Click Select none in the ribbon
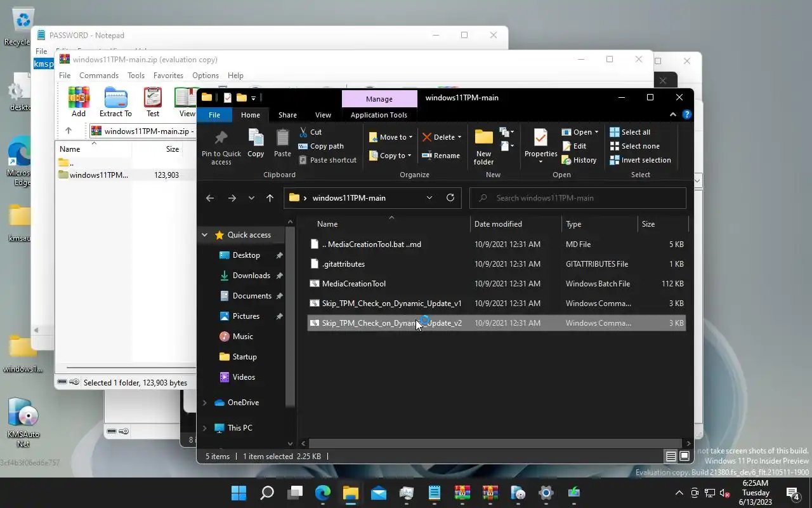The width and height of the screenshot is (812, 508). pos(634,146)
